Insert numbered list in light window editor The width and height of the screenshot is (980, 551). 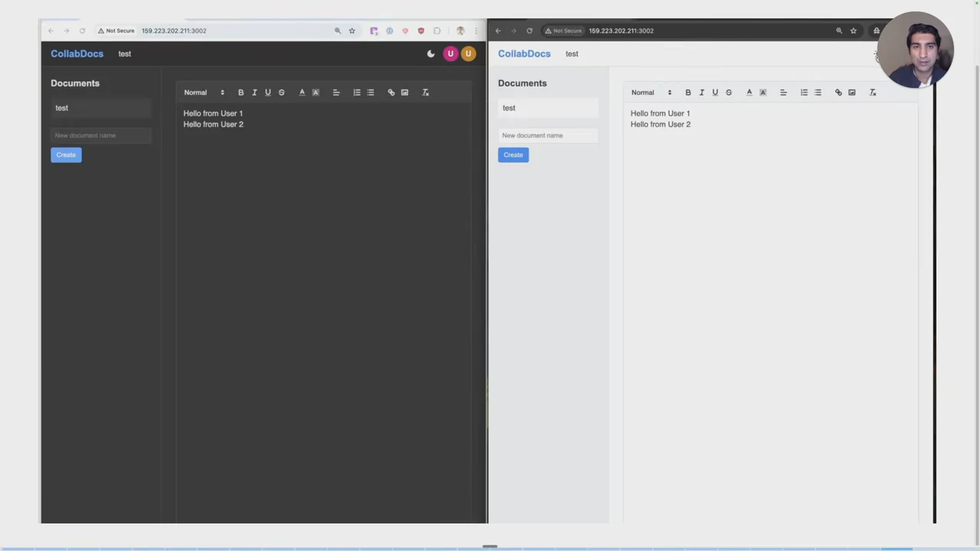click(804, 93)
